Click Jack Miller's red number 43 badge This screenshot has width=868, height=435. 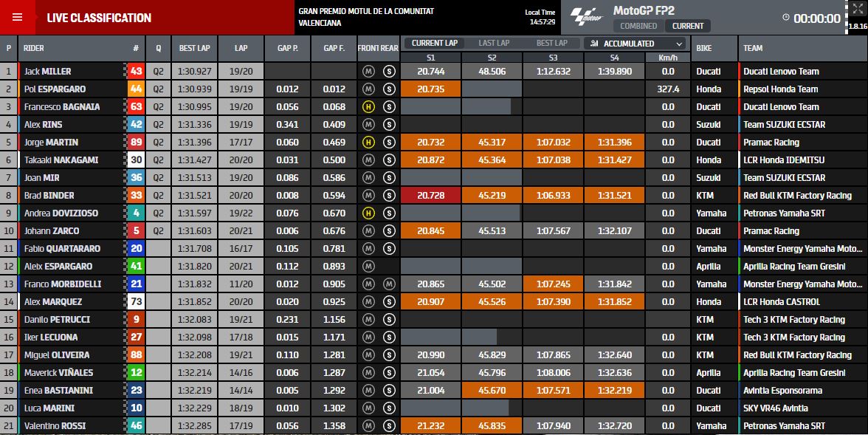pyautogui.click(x=136, y=72)
